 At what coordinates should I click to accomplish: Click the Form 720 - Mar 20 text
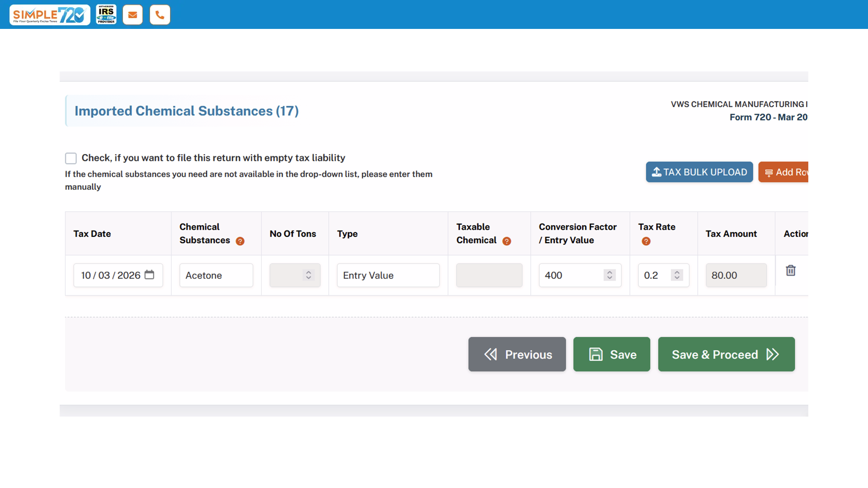(x=769, y=117)
